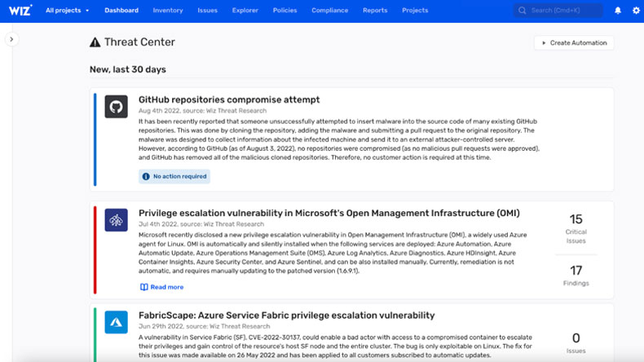Open the Explorer tab
The image size is (644, 362).
pos(245,11)
